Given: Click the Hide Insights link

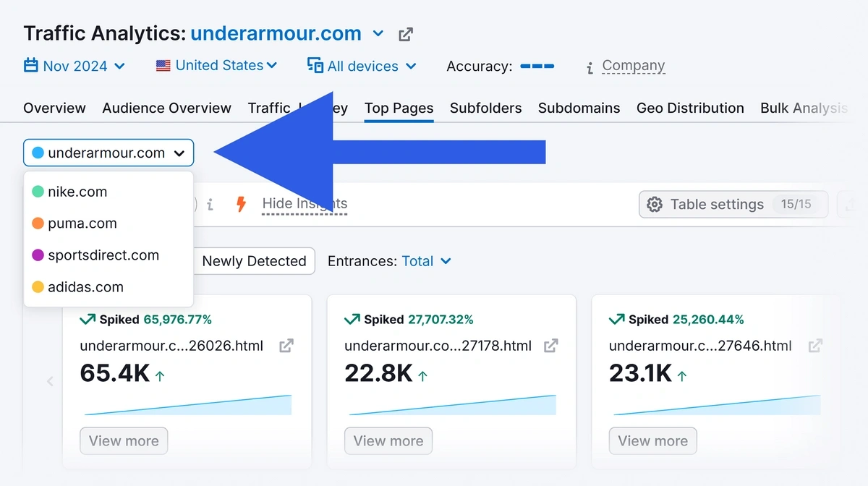Looking at the screenshot, I should [305, 204].
